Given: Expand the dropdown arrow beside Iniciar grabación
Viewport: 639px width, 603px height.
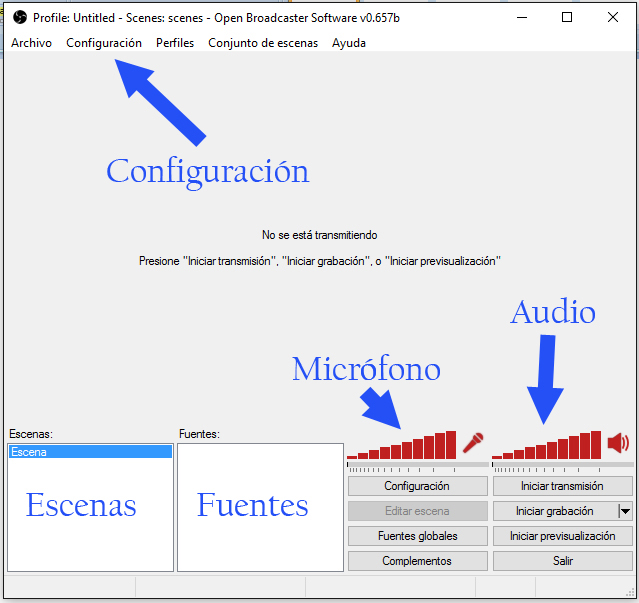Looking at the screenshot, I should pos(625,511).
